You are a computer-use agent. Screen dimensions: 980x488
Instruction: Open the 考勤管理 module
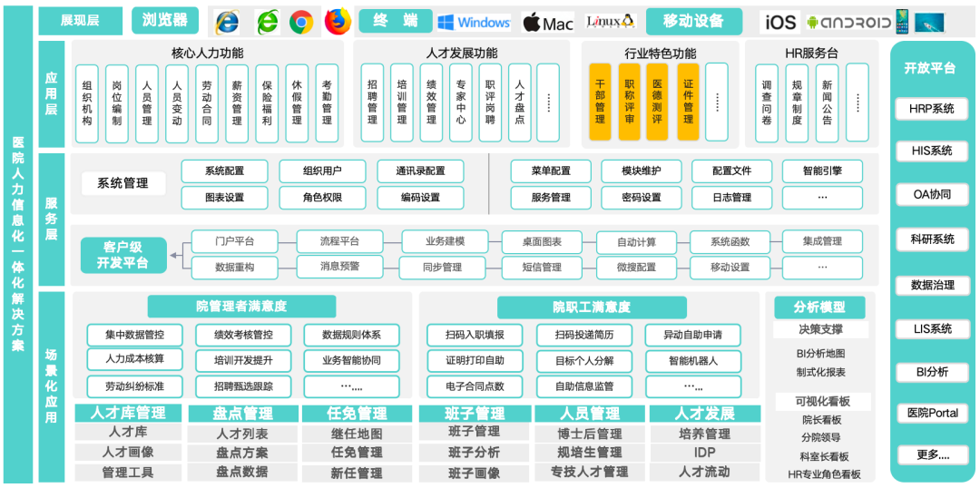tap(327, 103)
